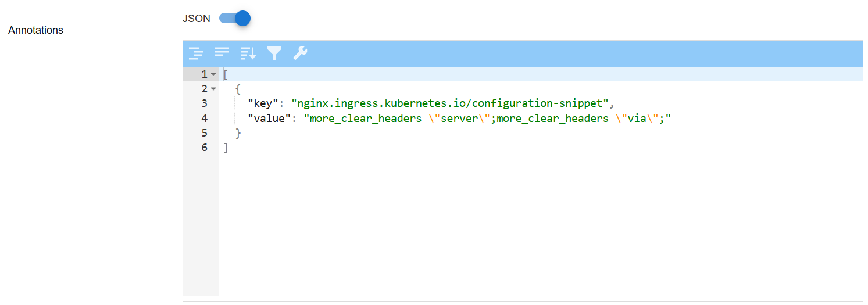Collapse the array at line 1
The height and width of the screenshot is (305, 868).
pyautogui.click(x=213, y=74)
